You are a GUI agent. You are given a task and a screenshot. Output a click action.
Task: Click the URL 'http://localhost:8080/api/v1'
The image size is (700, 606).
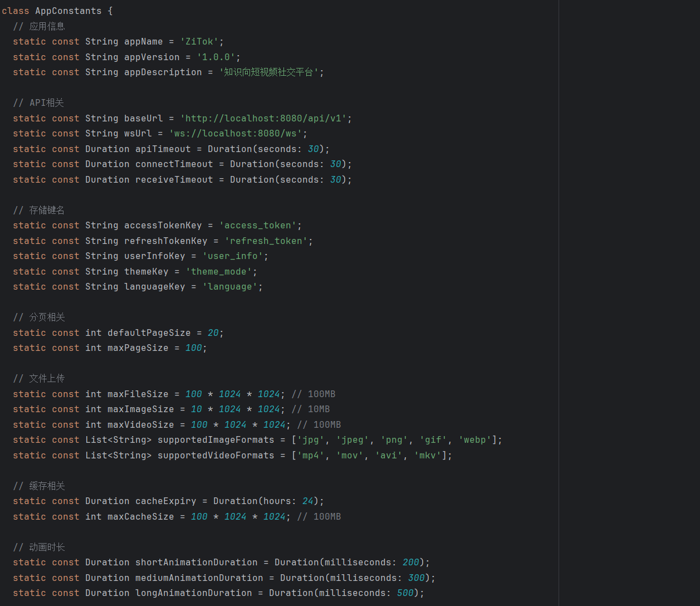point(263,119)
